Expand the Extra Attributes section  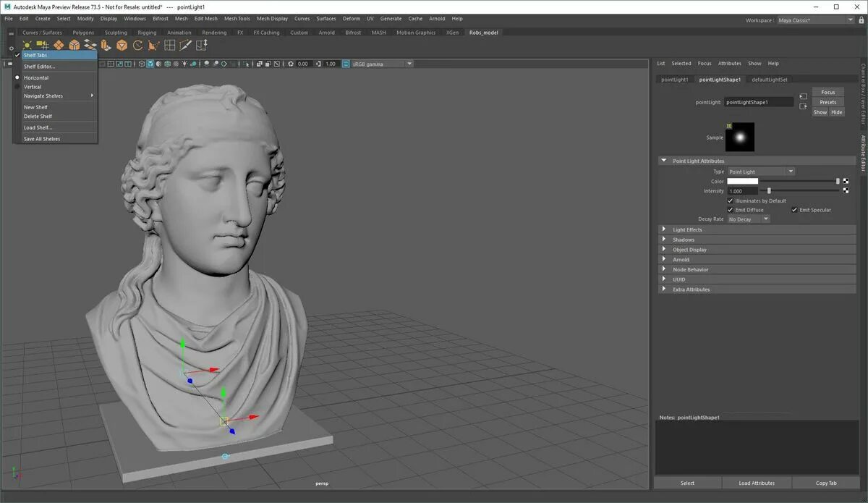click(x=663, y=289)
